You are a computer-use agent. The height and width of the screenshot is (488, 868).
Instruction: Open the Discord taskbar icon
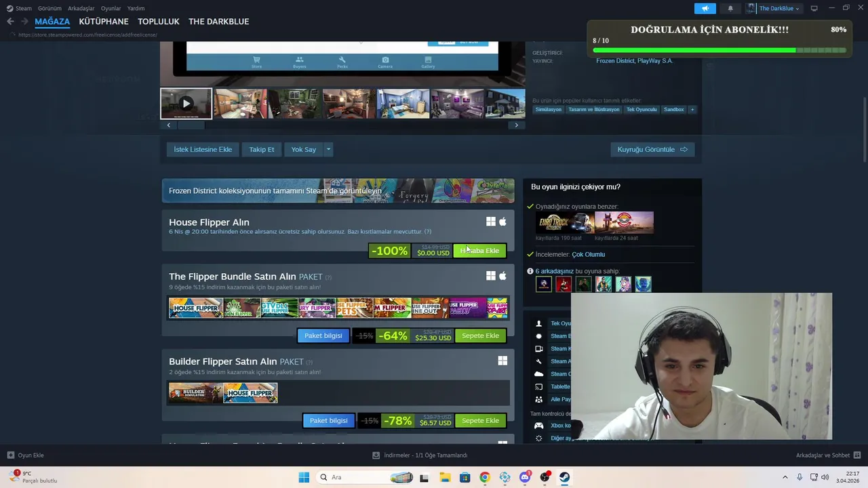(x=525, y=477)
